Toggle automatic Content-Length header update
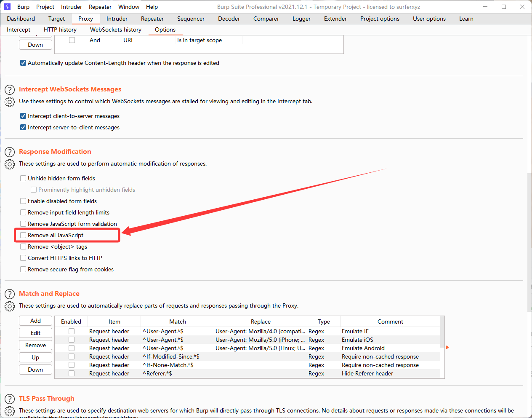The image size is (532, 418). [x=23, y=63]
